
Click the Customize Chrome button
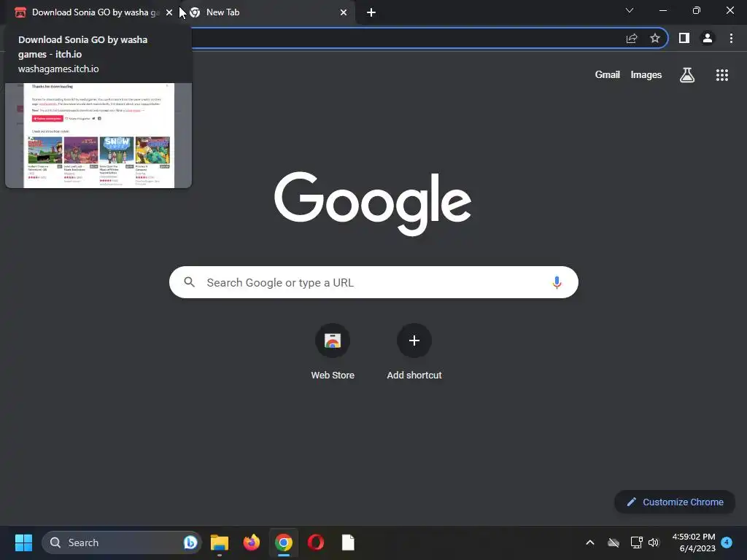click(675, 502)
